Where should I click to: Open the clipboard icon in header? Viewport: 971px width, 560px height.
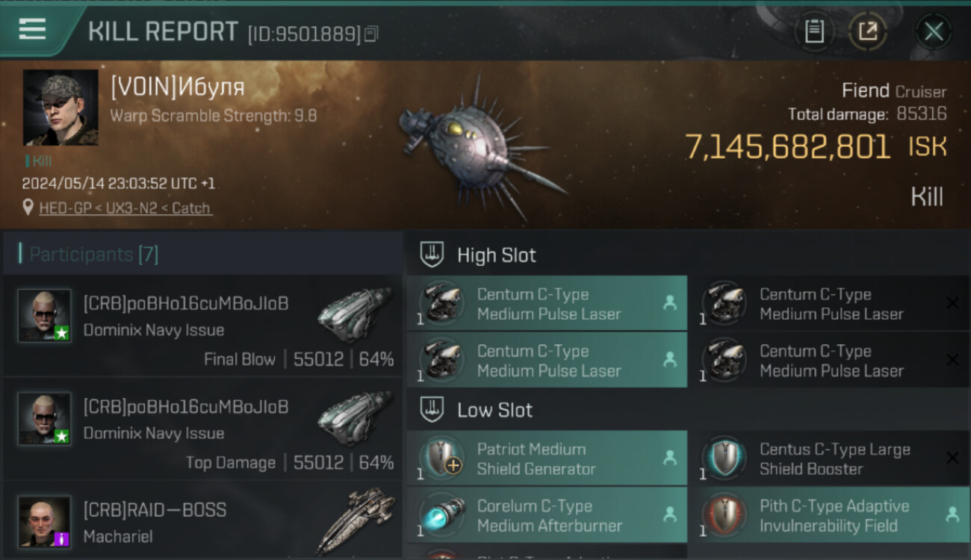(x=814, y=31)
